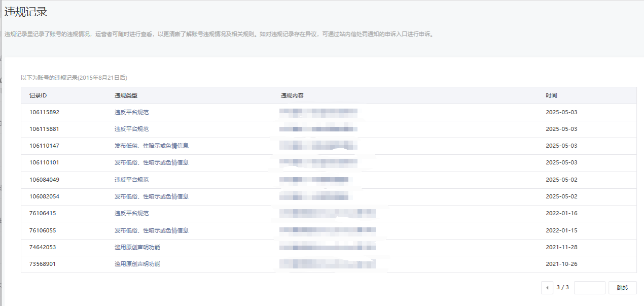Click the 2021-10-26 date cell
Screen dimensions: 644x306
click(561, 264)
